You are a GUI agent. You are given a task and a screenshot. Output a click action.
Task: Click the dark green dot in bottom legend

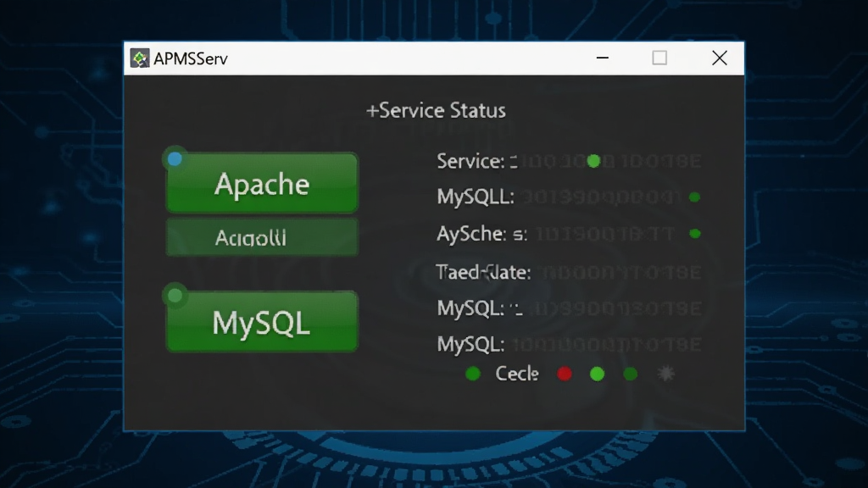pyautogui.click(x=630, y=374)
